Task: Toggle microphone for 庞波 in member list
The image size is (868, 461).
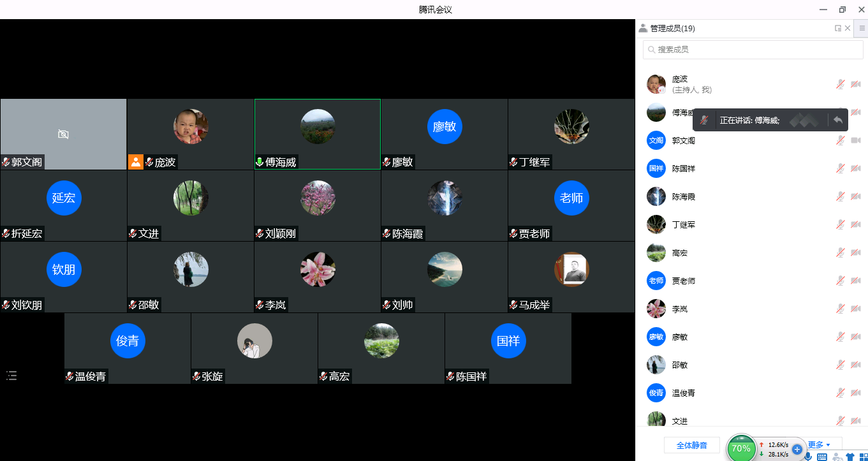Action: pos(841,84)
